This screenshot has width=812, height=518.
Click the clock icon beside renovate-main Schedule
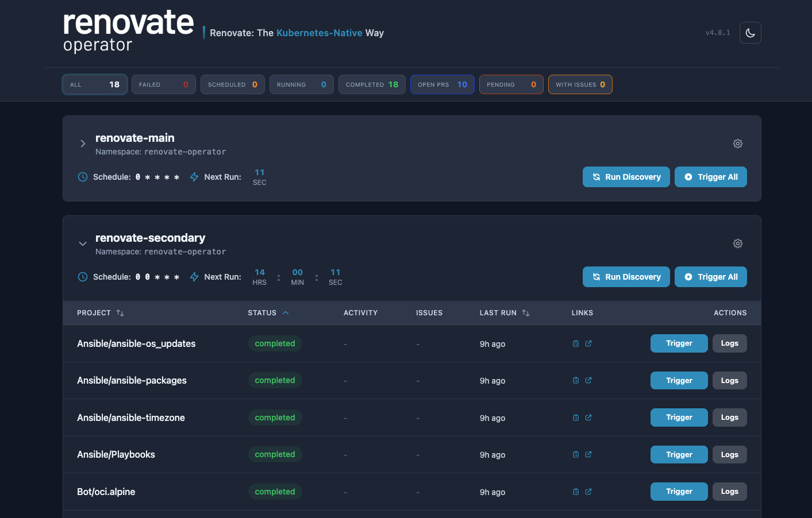(83, 177)
